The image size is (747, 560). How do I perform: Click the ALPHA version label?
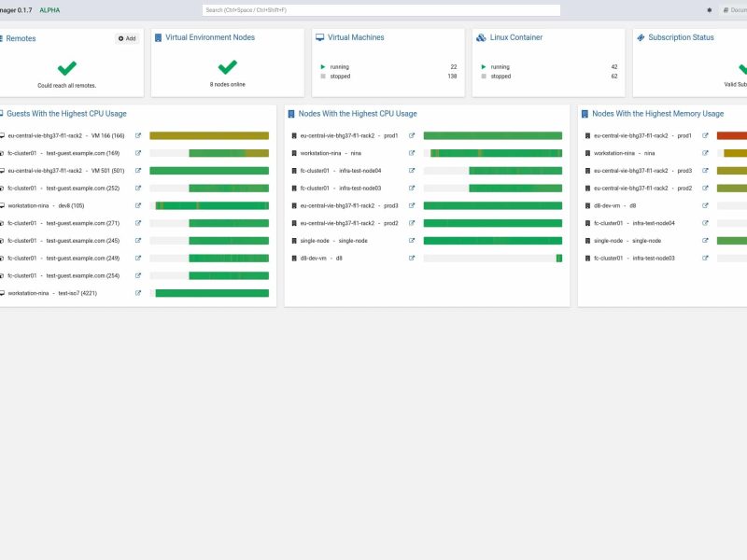pos(50,10)
